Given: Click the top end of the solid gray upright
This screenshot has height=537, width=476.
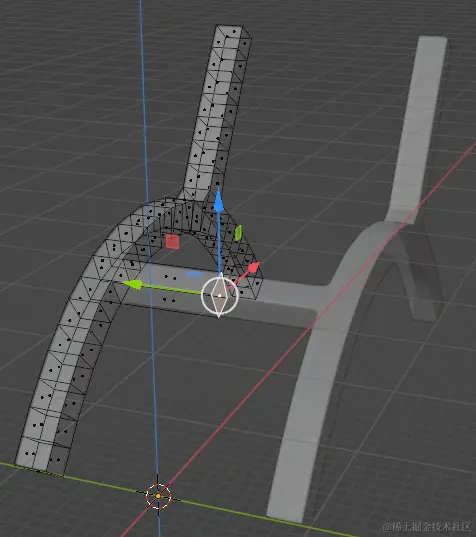Looking at the screenshot, I should click(x=433, y=42).
